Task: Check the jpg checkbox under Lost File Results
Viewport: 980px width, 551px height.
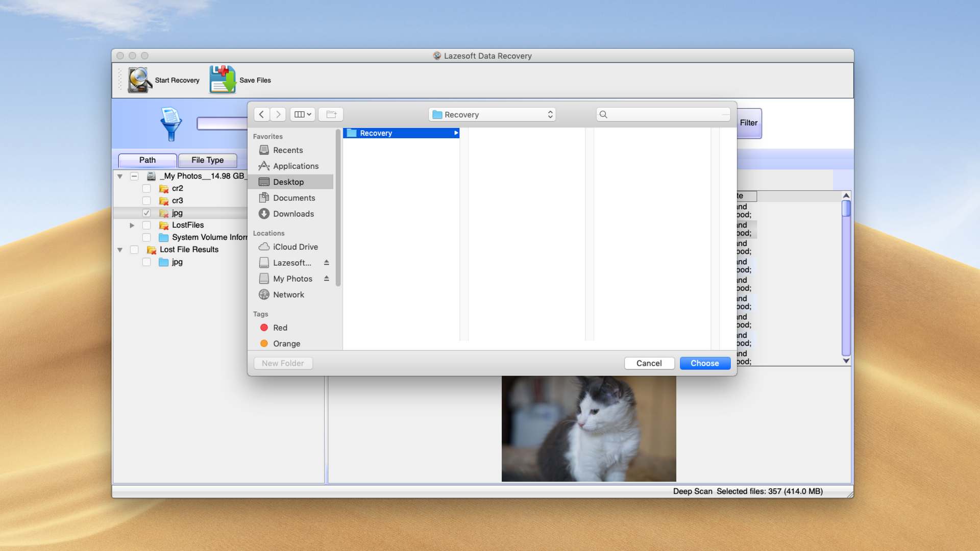Action: tap(146, 262)
